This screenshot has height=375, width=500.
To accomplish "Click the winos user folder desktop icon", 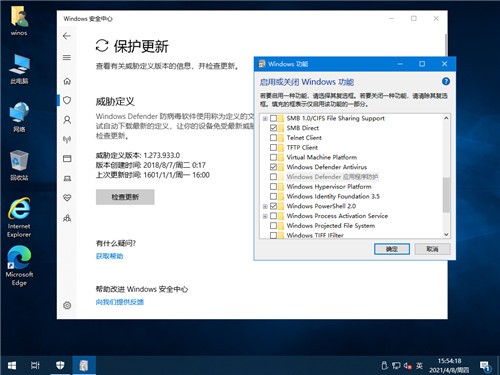I will pyautogui.click(x=19, y=21).
